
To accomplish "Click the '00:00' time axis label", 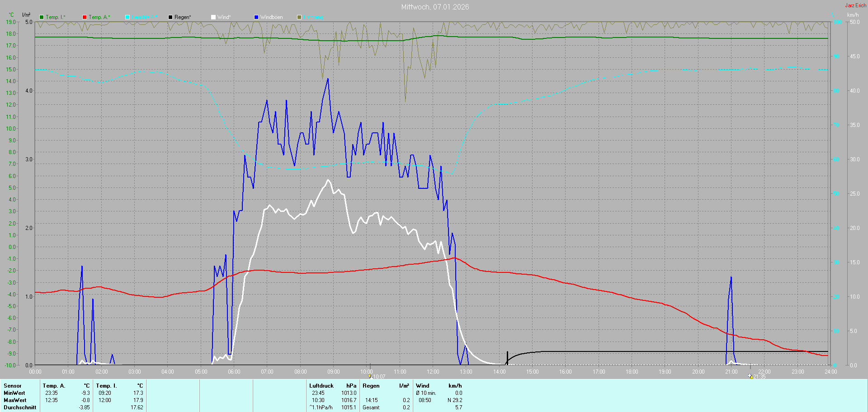I will 35,372.
